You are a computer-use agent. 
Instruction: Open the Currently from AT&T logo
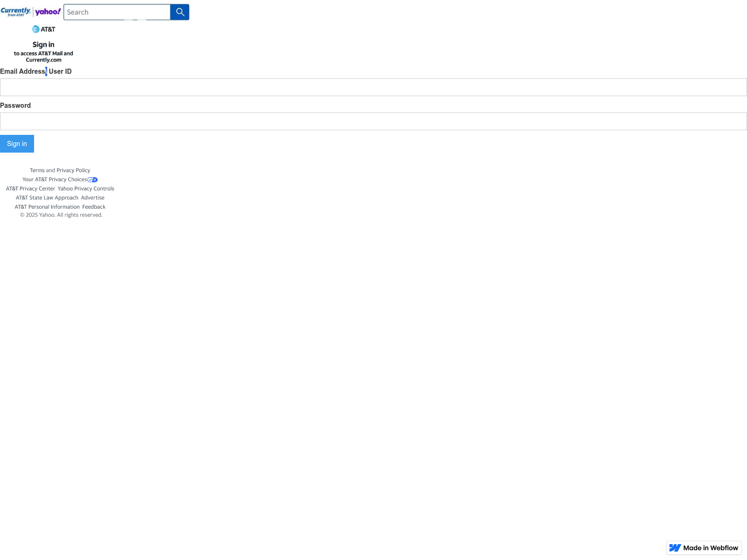[x=16, y=12]
